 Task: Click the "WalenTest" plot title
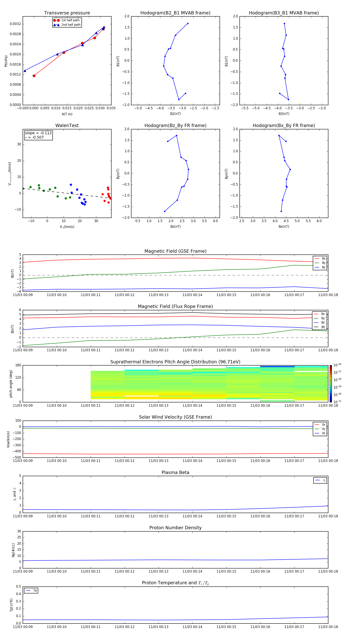coord(67,125)
